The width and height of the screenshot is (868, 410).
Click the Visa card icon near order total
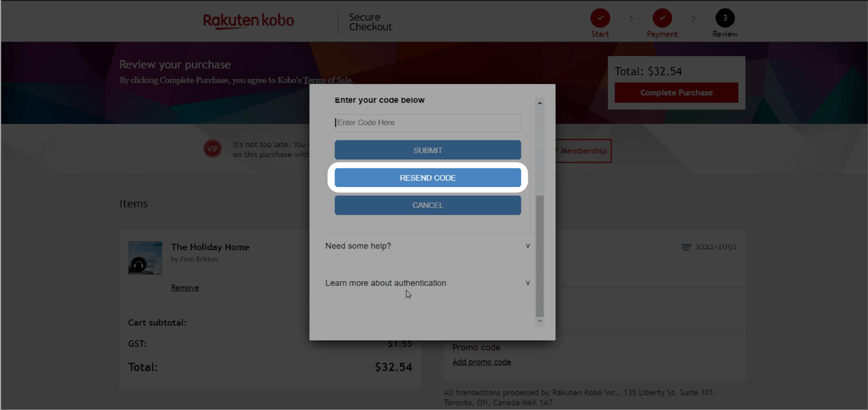686,247
